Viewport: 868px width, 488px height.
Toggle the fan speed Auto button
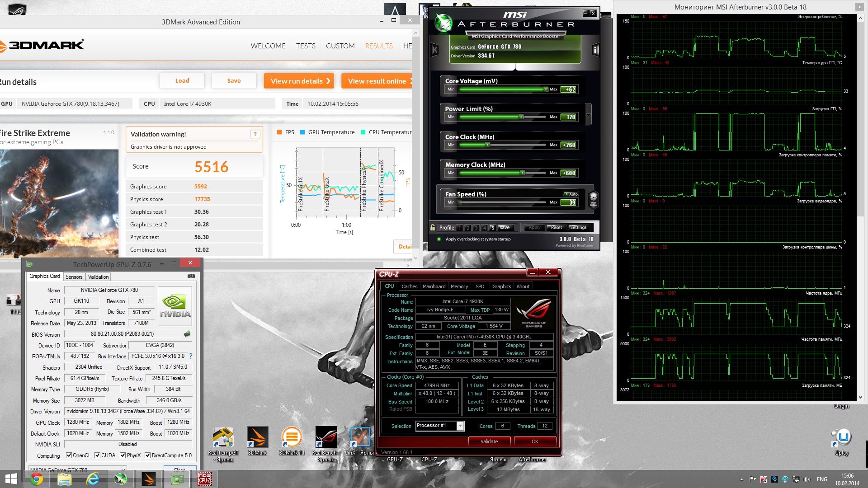[x=571, y=194]
